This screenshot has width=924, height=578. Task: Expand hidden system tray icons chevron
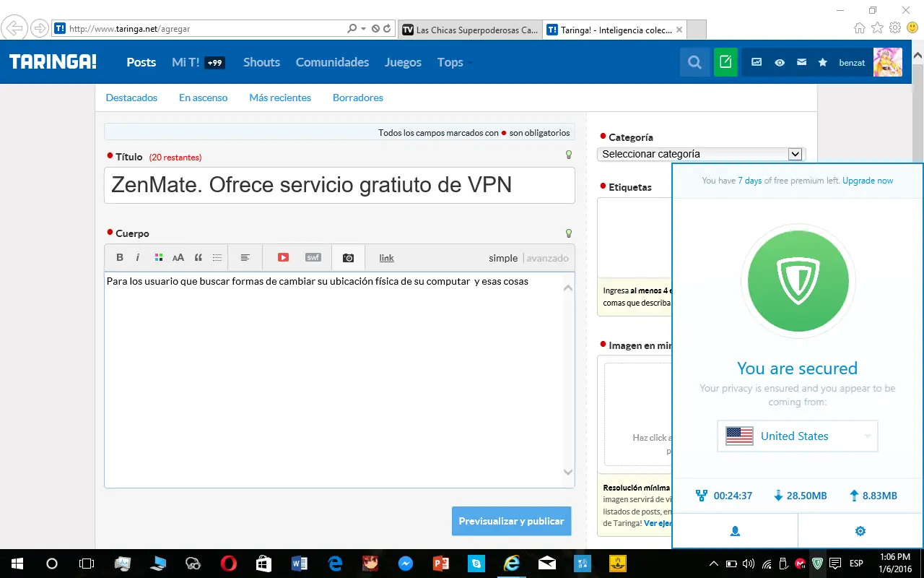(x=714, y=564)
